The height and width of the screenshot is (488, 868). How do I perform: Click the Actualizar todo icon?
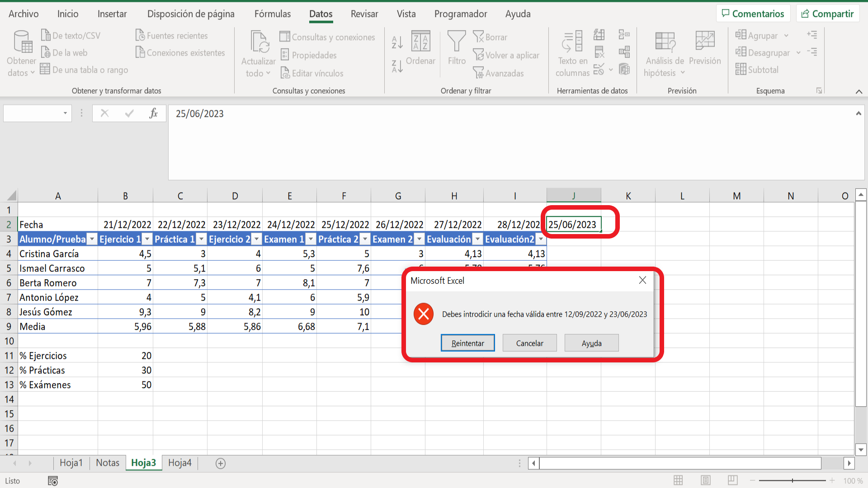pyautogui.click(x=260, y=42)
